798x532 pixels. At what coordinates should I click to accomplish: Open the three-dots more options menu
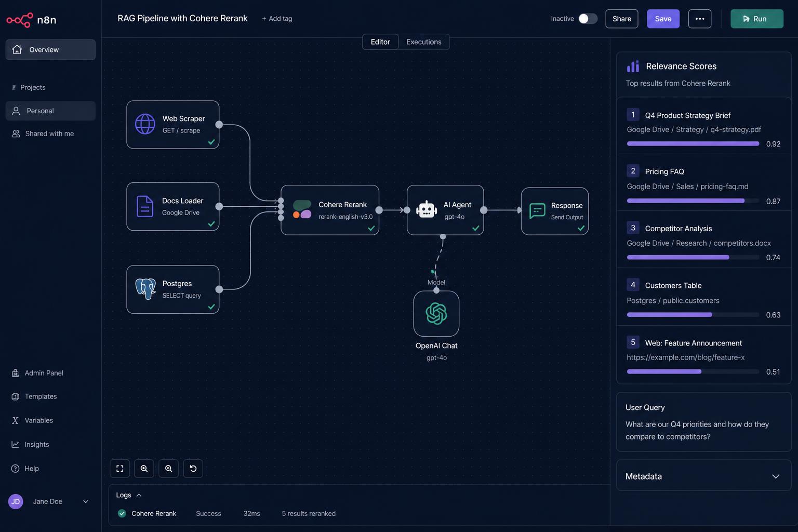pyautogui.click(x=700, y=19)
